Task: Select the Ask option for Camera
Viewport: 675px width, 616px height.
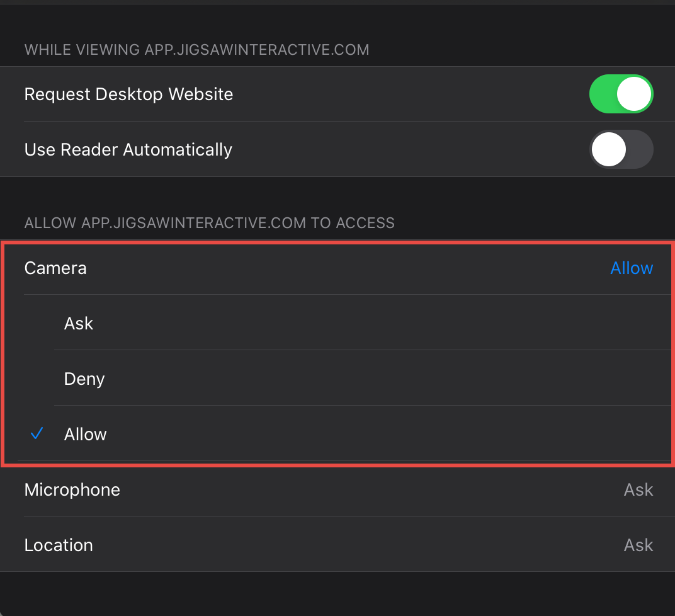Action: pyautogui.click(x=79, y=324)
